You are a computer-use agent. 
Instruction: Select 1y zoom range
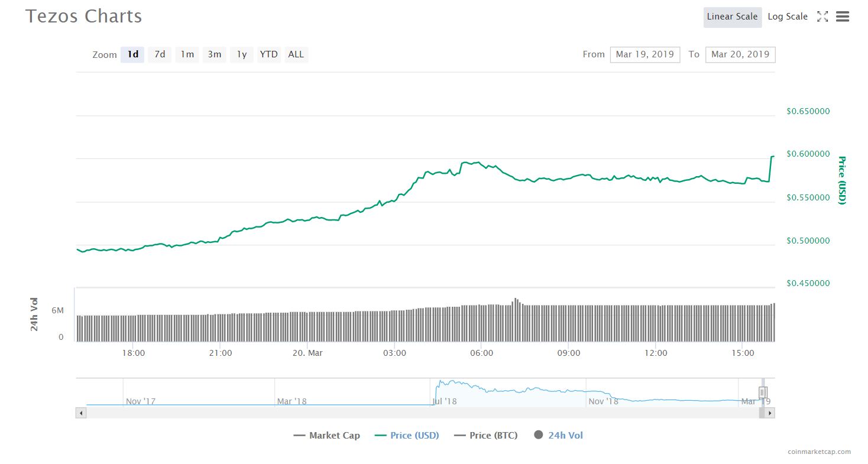point(241,54)
